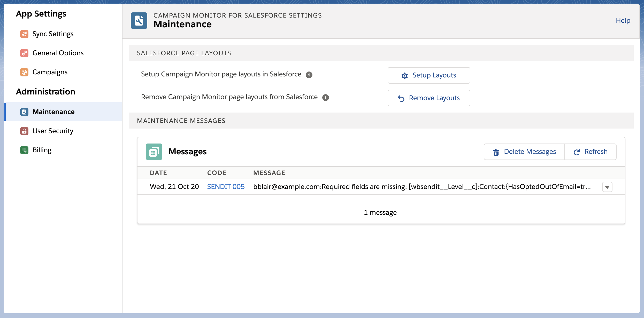The image size is (644, 318).
Task: Open the SENDIT-005 code link
Action: 226,187
